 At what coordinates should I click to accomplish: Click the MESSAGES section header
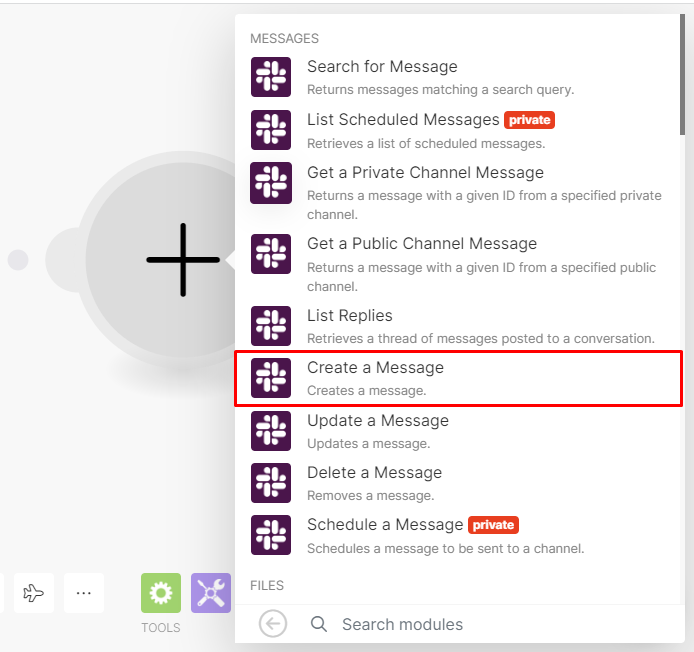284,39
